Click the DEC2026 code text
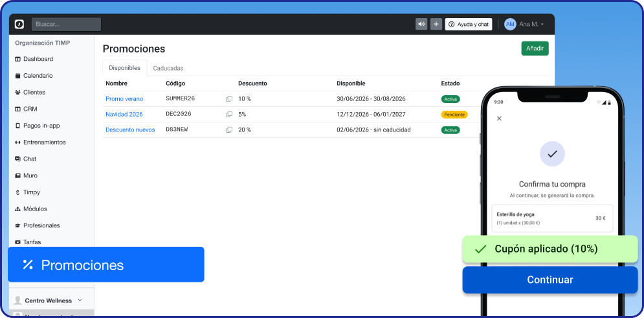644x318 pixels. [179, 114]
